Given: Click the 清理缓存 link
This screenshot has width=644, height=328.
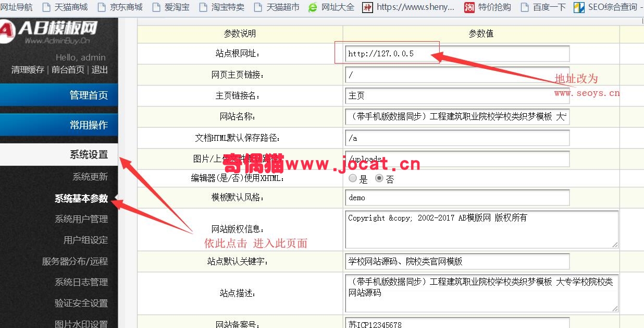Looking at the screenshot, I should (x=28, y=70).
